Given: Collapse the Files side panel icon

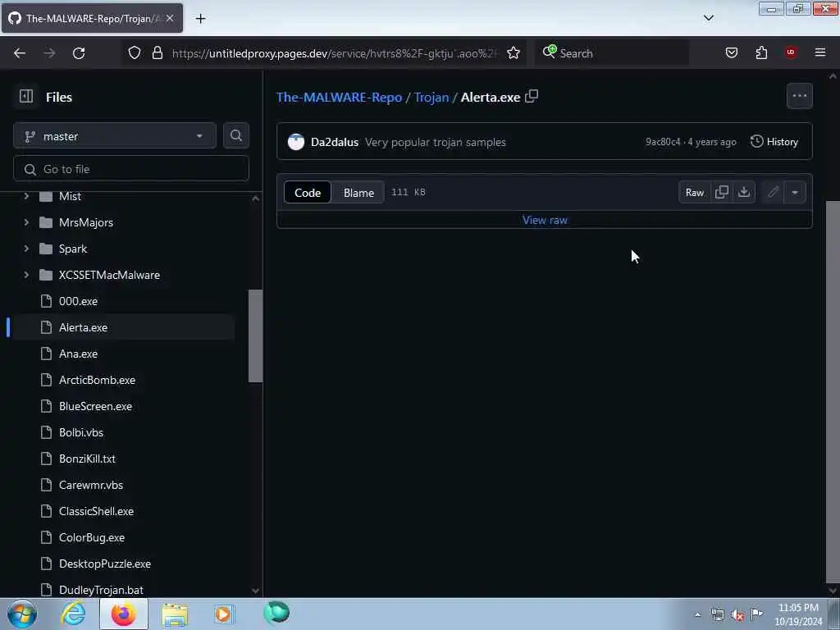Looking at the screenshot, I should (x=26, y=97).
